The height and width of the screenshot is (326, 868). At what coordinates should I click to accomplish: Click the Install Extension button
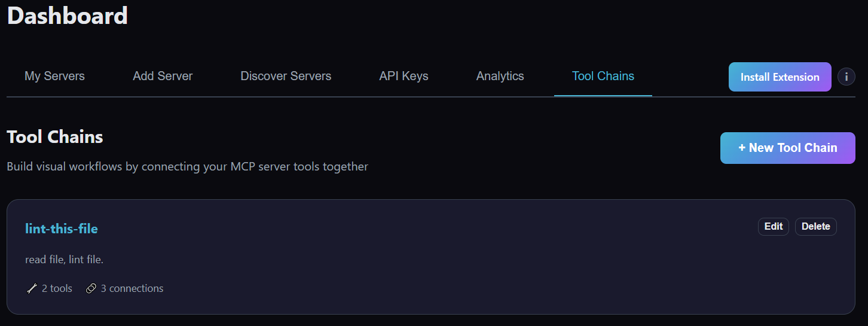(780, 77)
